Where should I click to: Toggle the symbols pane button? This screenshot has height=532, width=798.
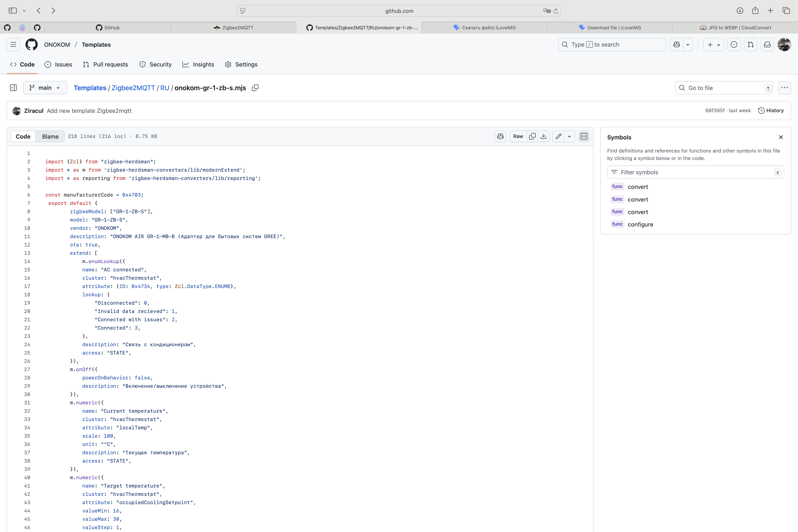[x=584, y=136]
